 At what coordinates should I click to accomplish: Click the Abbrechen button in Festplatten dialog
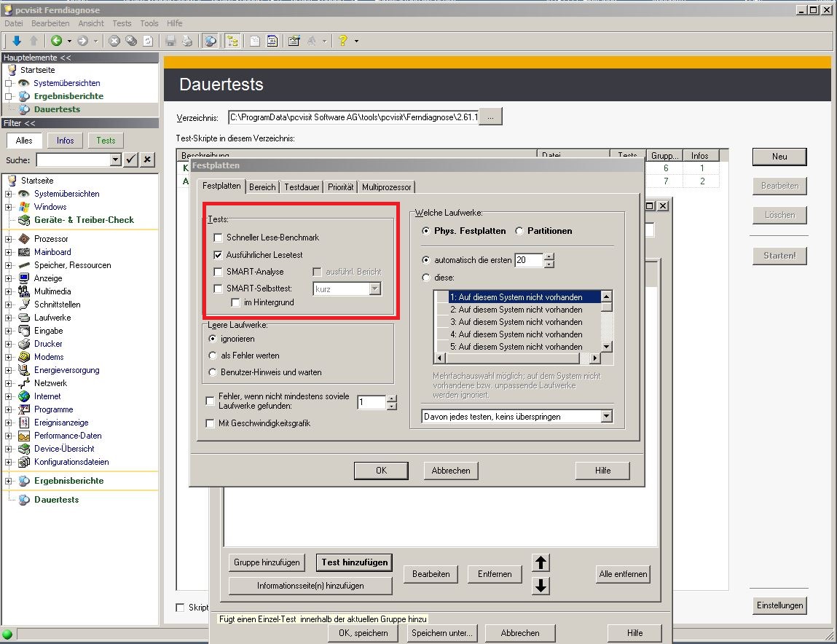coord(451,471)
